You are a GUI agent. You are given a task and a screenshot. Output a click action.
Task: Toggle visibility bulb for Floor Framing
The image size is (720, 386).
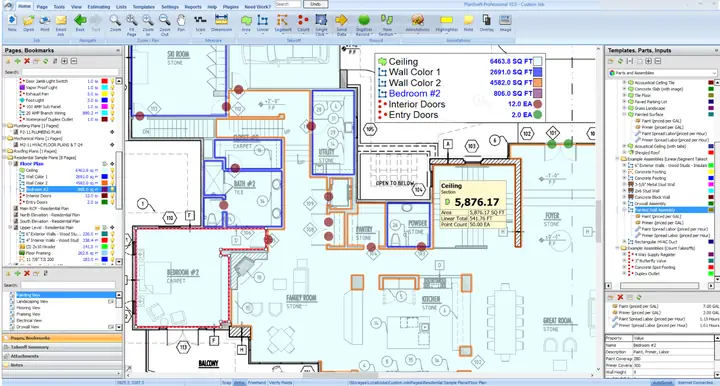(112, 253)
